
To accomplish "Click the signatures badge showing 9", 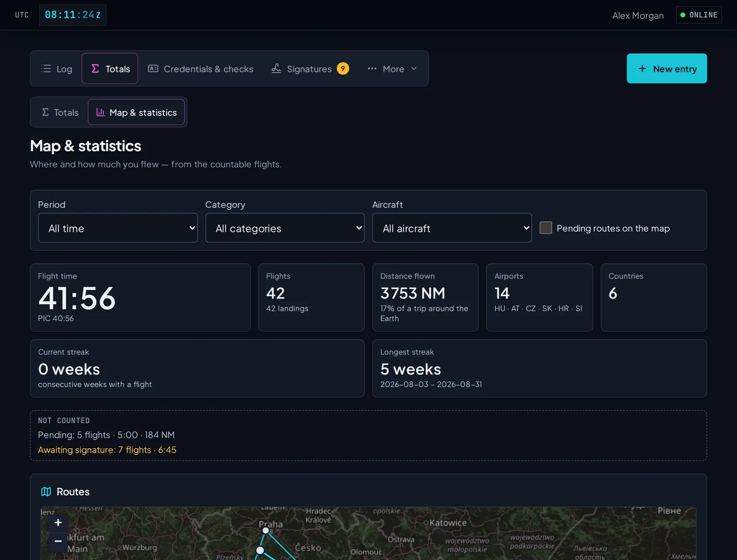I will (343, 68).
